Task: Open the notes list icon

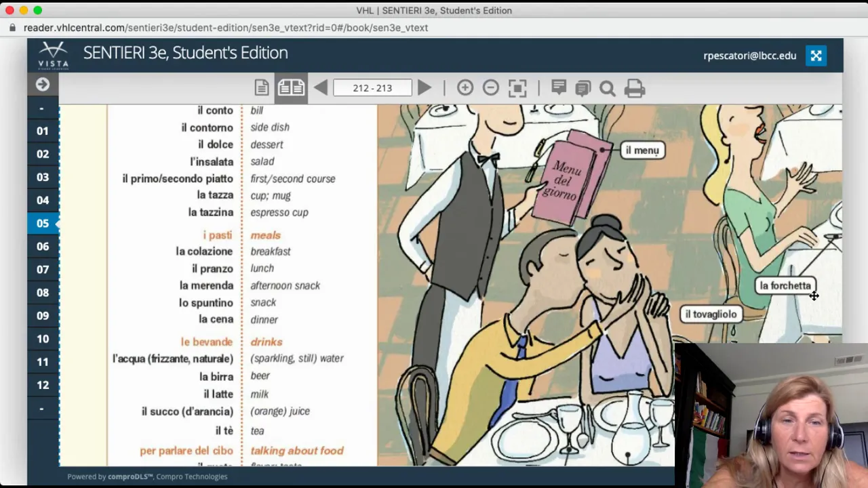Action: coord(583,88)
